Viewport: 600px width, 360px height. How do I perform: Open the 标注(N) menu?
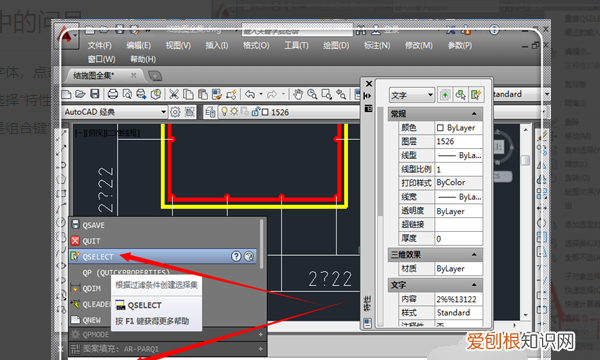click(x=377, y=46)
